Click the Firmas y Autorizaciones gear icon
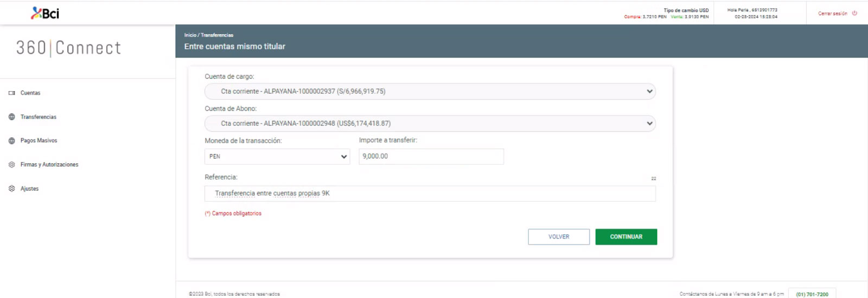Image resolution: width=868 pixels, height=298 pixels. click(x=12, y=164)
